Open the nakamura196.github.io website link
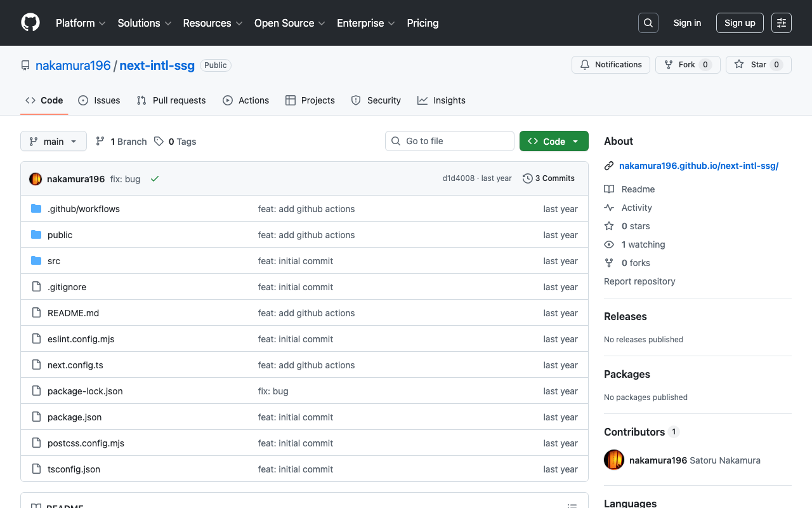Screen dimensions: 812x508 click(x=698, y=166)
